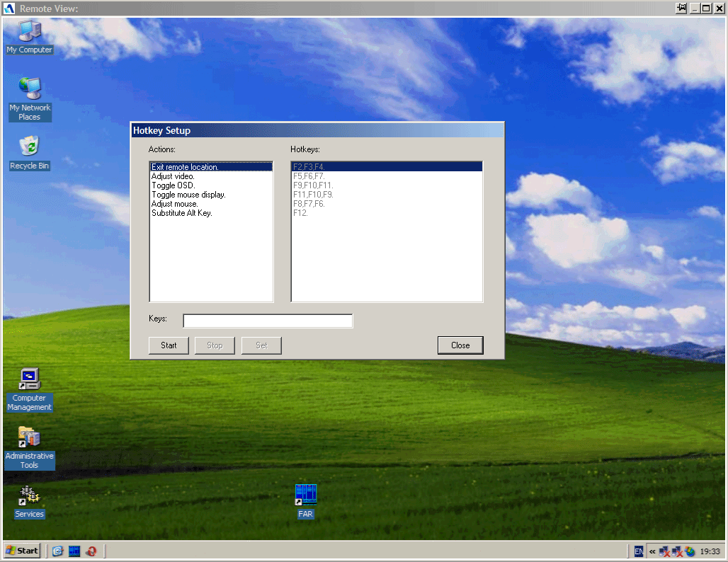Select 'Toggle OSD.' action
The height and width of the screenshot is (562, 728).
click(211, 185)
